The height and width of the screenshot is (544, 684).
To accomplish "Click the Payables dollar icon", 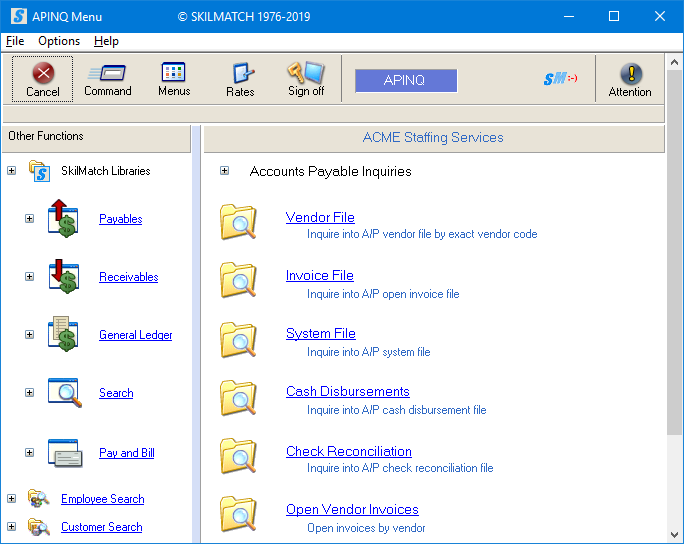I will click(63, 219).
